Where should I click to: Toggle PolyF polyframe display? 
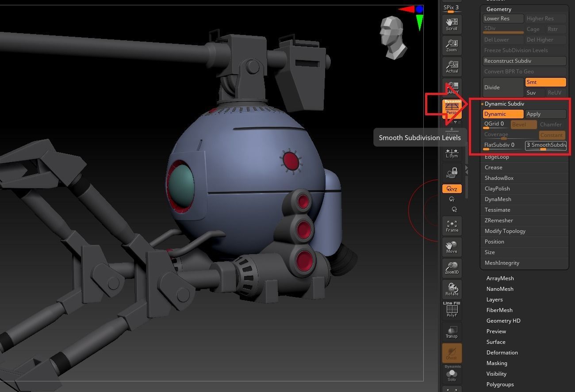point(452,310)
